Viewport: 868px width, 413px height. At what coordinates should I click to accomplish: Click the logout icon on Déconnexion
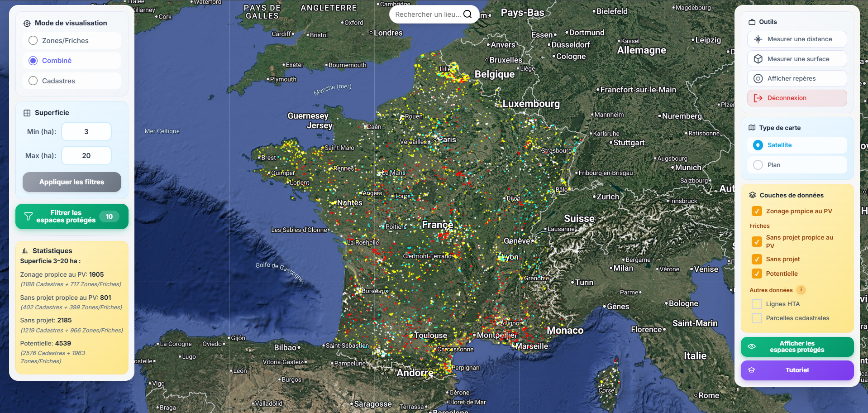(758, 98)
